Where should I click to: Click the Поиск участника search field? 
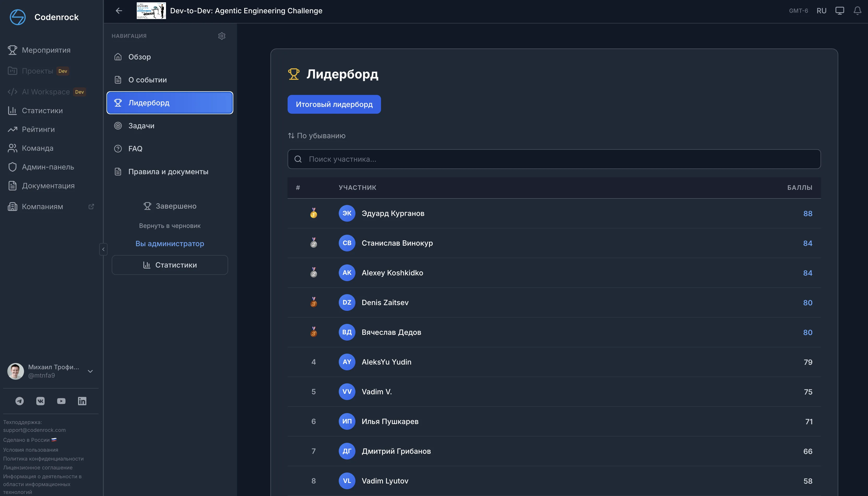point(554,159)
